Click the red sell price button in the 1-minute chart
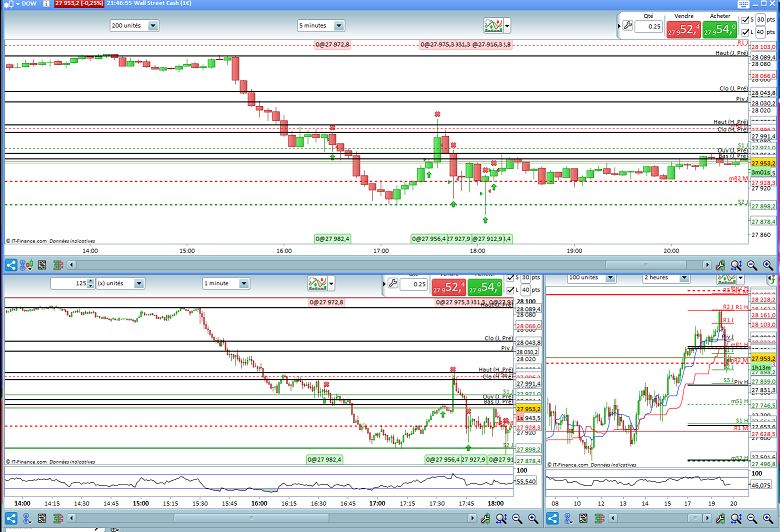 point(449,287)
